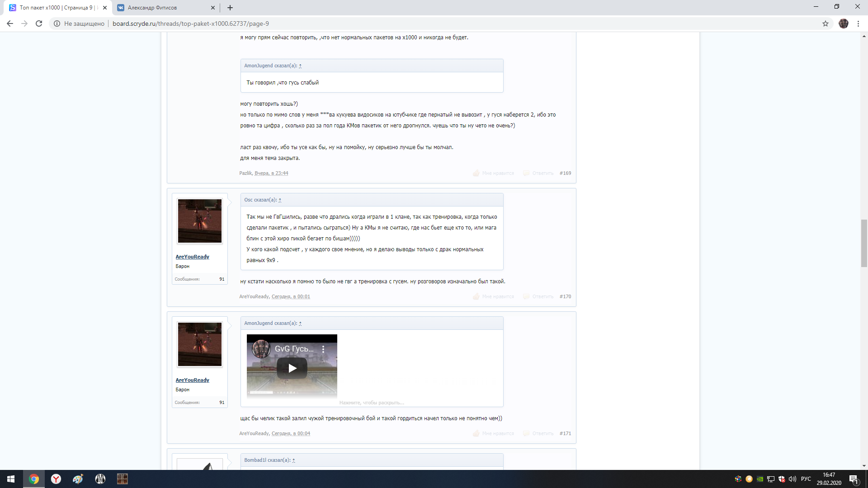868x488 pixels.
Task: Open Windows Start menu
Action: (x=11, y=479)
